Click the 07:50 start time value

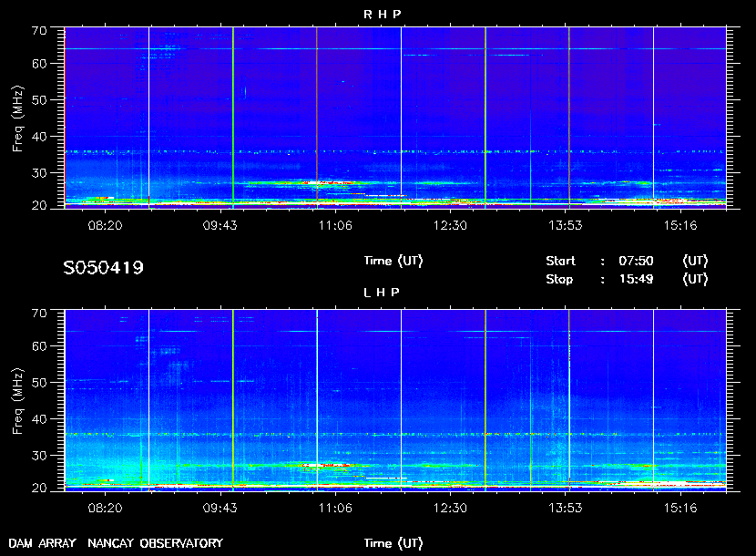[636, 261]
